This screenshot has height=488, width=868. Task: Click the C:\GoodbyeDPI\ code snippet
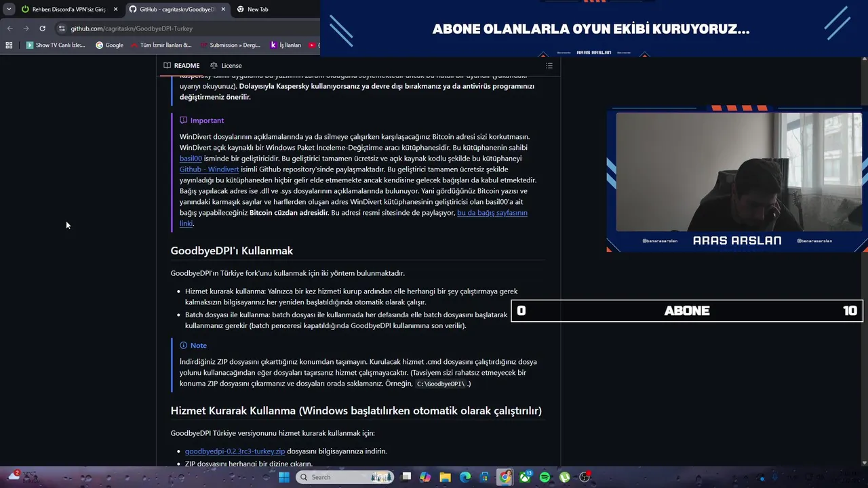pos(441,384)
